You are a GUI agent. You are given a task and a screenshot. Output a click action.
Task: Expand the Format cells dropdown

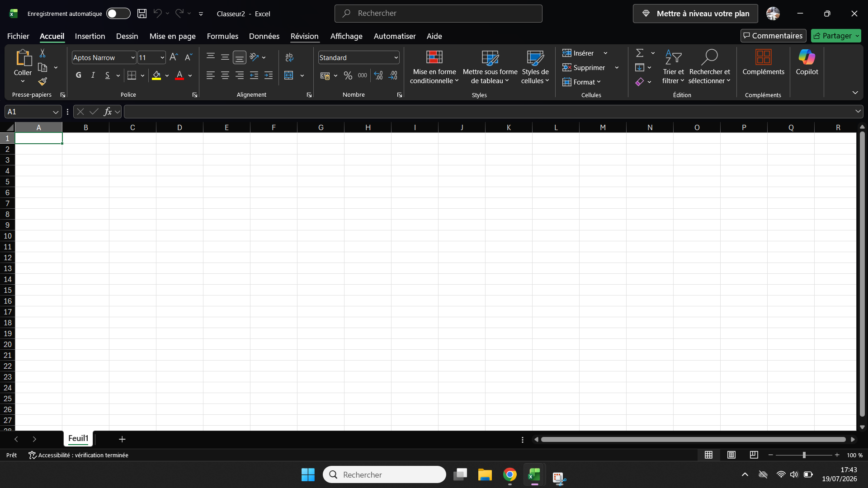pyautogui.click(x=582, y=82)
